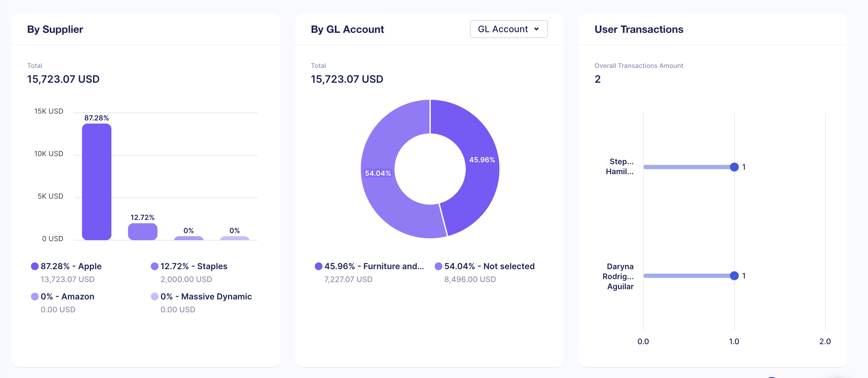
Task: Click the 87.28% - Apple legend label
Action: (71, 266)
